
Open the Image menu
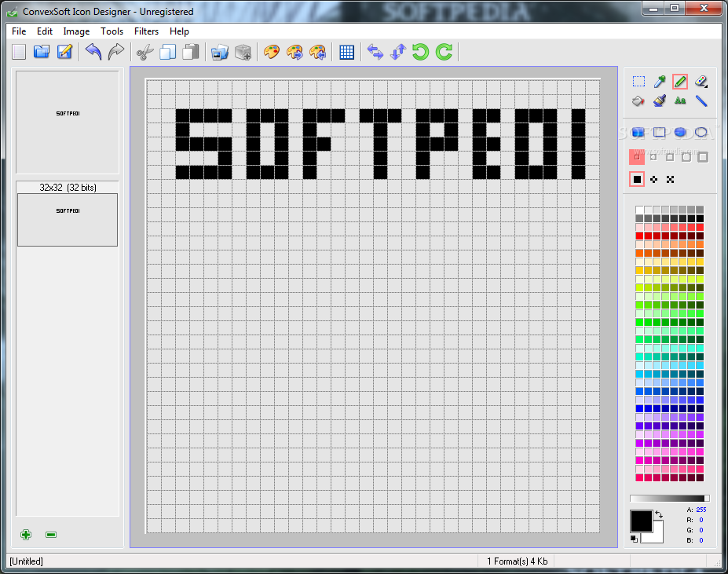click(x=77, y=31)
